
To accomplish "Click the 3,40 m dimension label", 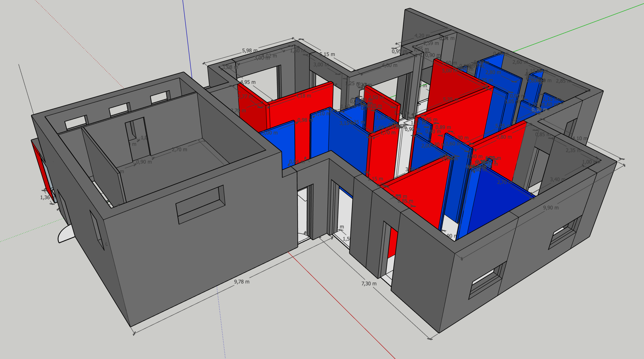I will (558, 179).
